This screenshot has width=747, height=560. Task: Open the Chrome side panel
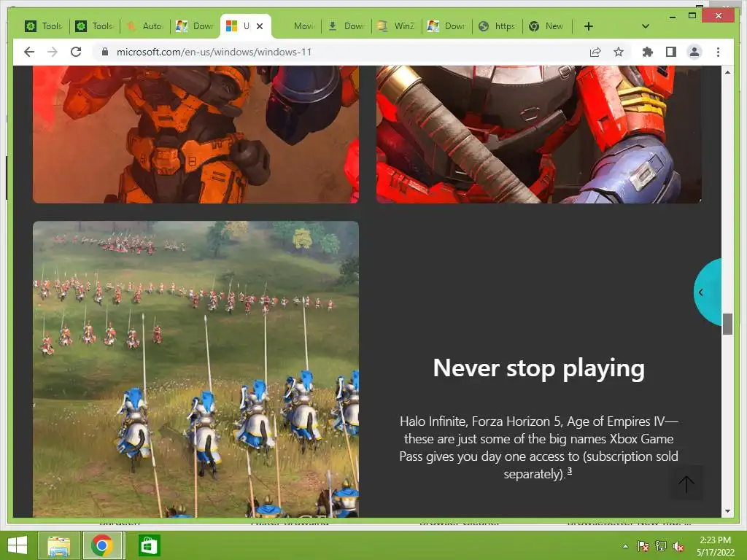pyautogui.click(x=671, y=52)
